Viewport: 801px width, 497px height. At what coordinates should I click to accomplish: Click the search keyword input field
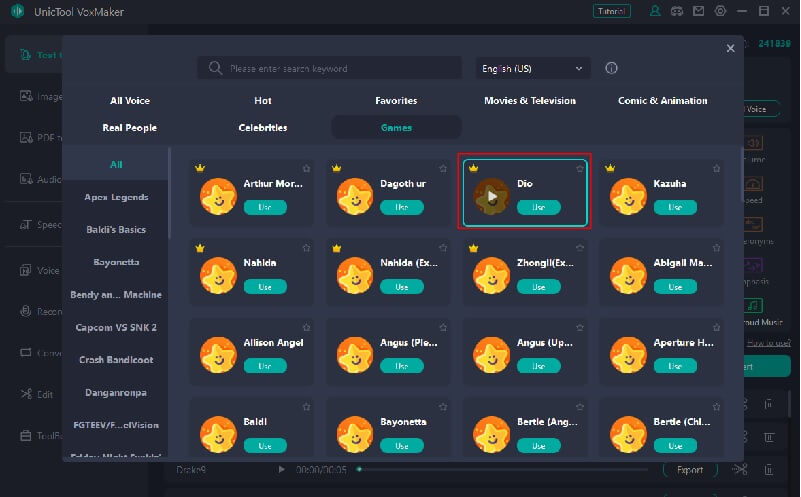[x=329, y=68]
